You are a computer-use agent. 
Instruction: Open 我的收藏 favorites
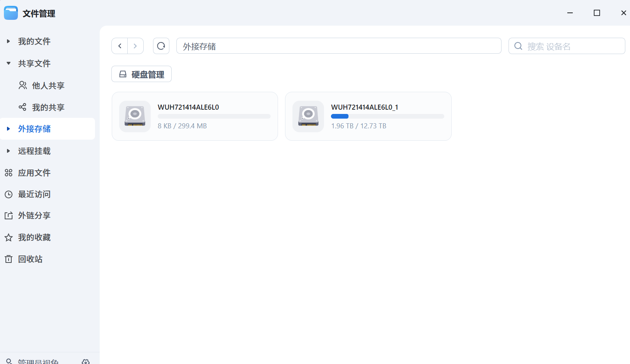pyautogui.click(x=34, y=237)
